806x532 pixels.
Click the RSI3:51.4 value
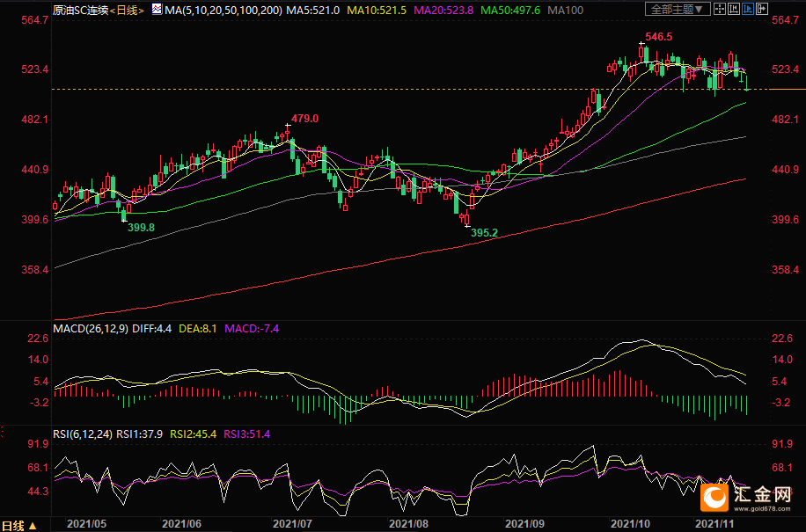[247, 434]
